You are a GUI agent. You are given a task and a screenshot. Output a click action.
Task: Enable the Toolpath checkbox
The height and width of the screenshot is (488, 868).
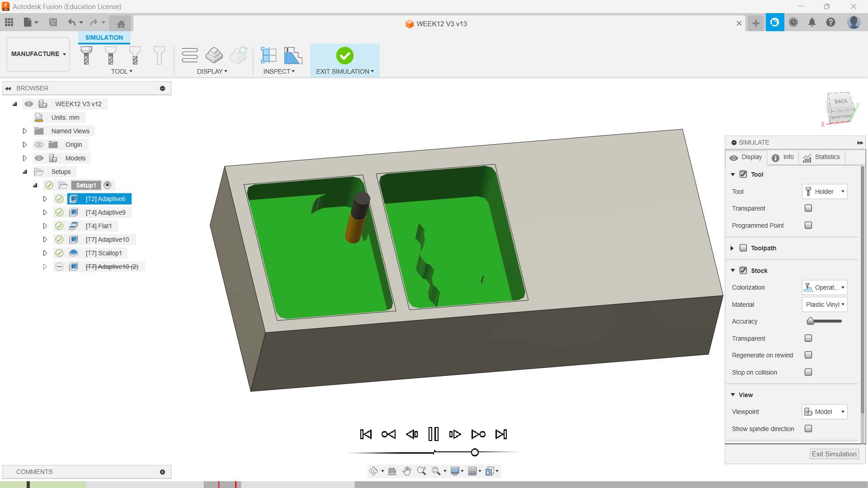(x=743, y=248)
